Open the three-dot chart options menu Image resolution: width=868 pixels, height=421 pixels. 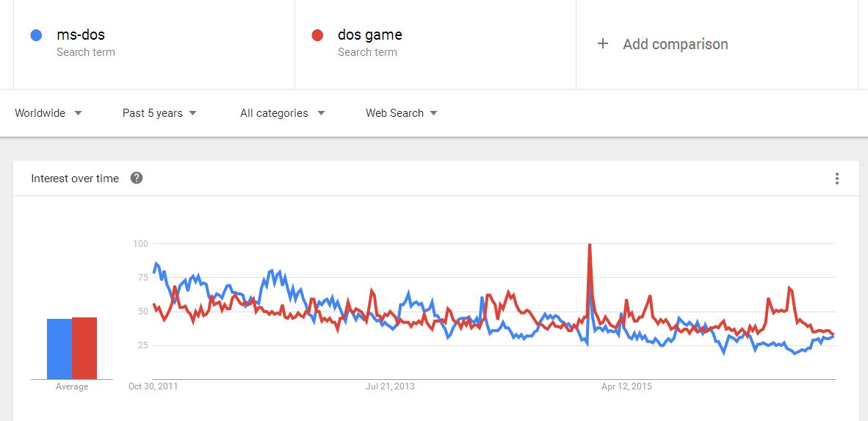click(836, 179)
